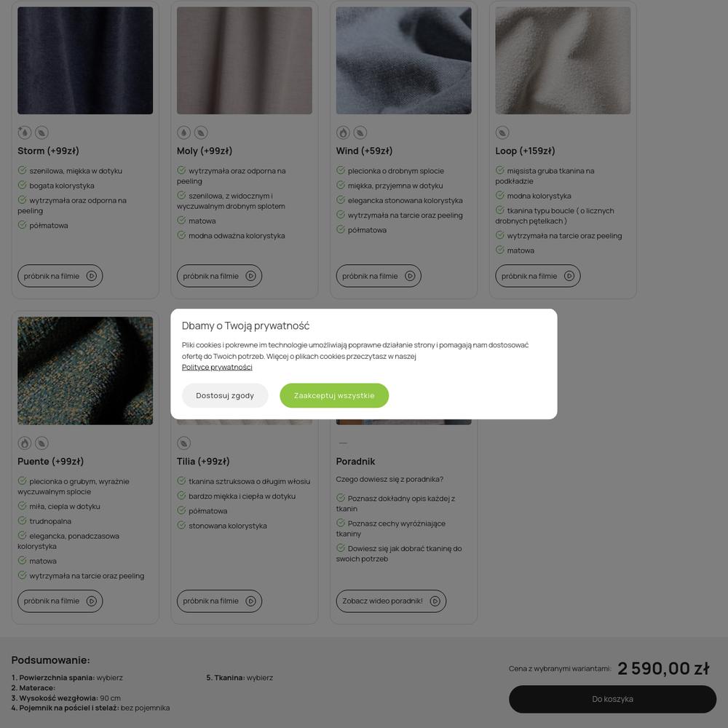Select the Storm dark navy fabric swatch
This screenshot has width=728, height=728.
click(x=85, y=60)
